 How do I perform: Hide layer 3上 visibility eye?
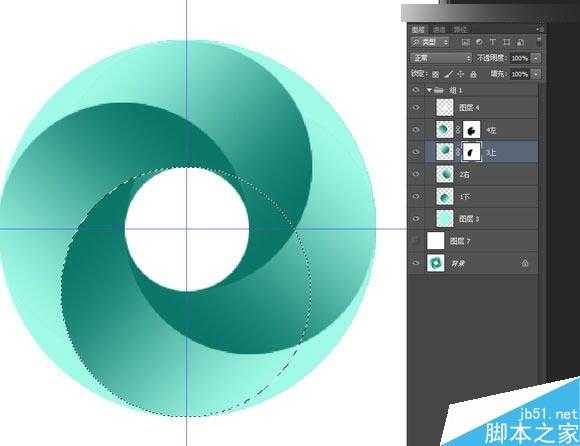point(416,152)
